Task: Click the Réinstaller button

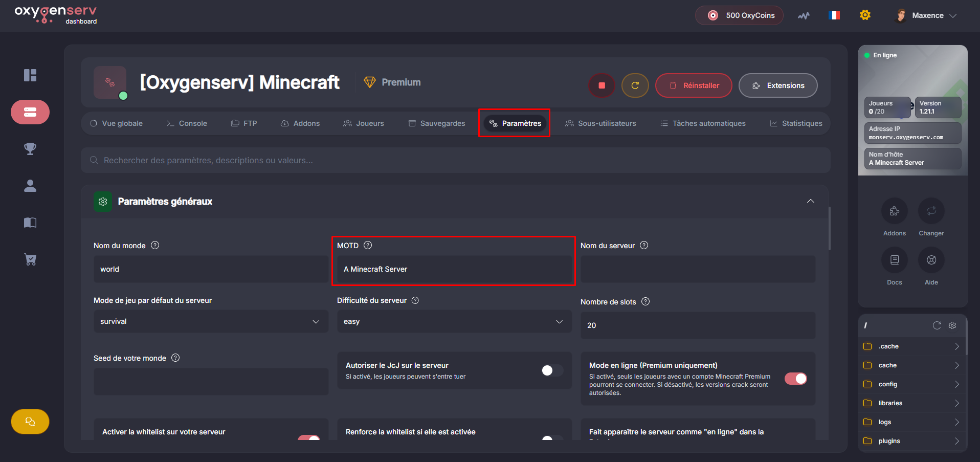Action: click(693, 85)
